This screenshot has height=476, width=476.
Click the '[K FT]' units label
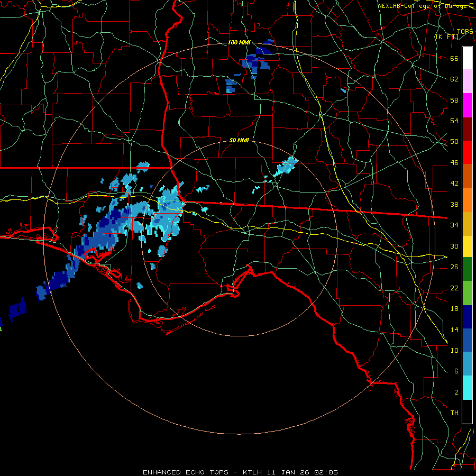[447, 37]
